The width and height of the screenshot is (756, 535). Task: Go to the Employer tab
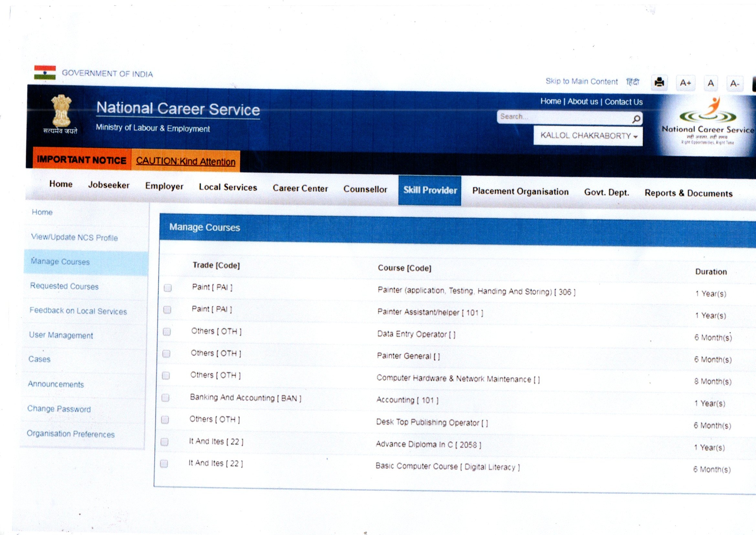(x=164, y=186)
